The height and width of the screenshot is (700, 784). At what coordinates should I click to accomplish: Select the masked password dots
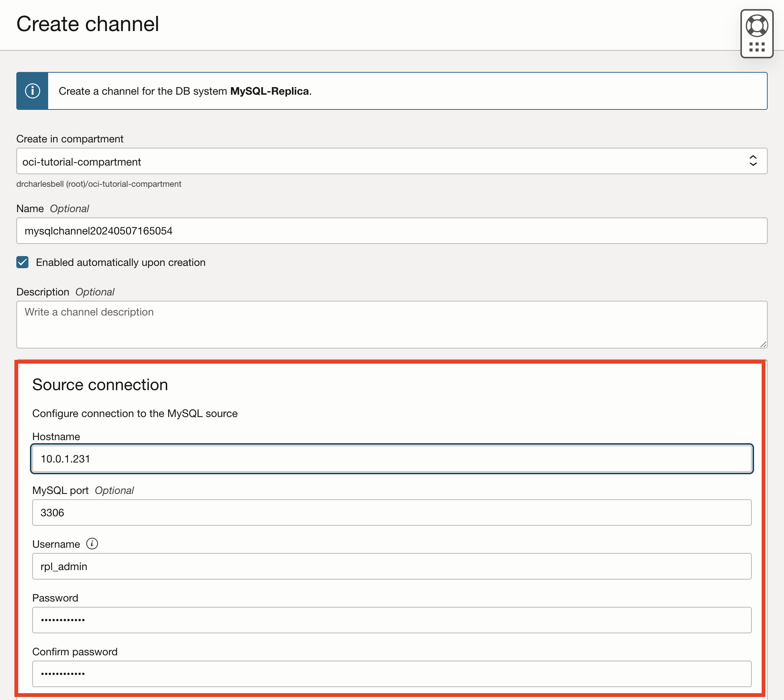[62, 620]
